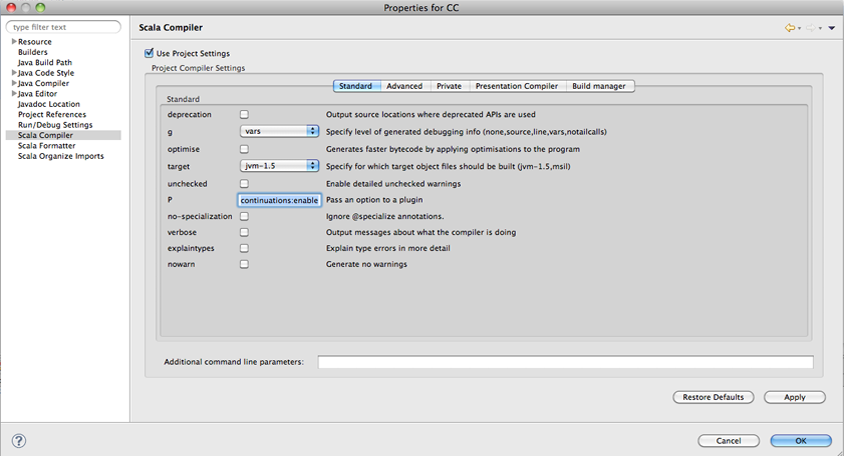Enable the deprecation checkbox
This screenshot has width=844, height=458.
tap(244, 115)
